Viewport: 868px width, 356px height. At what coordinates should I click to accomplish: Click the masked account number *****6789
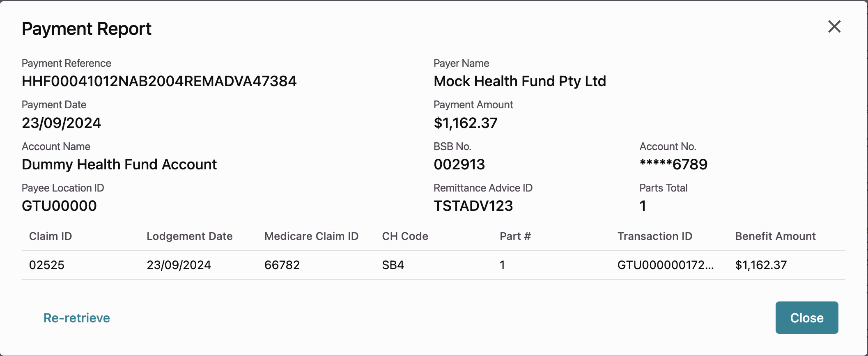673,164
